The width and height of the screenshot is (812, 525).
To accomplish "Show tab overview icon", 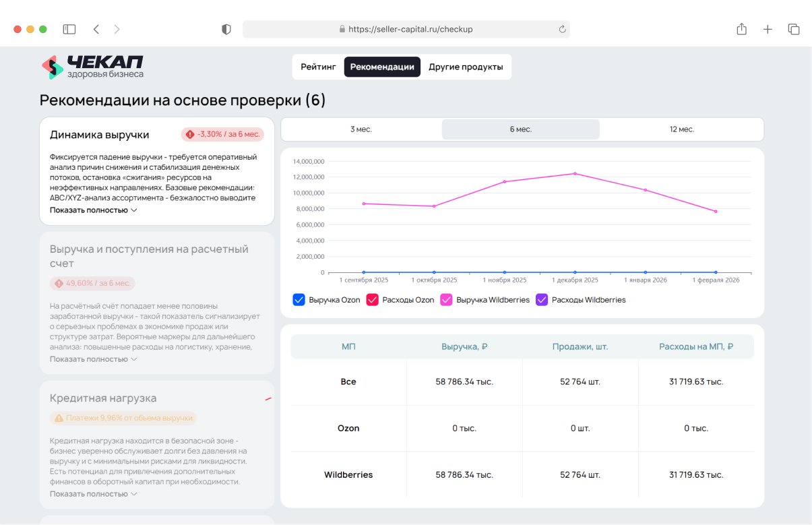I will point(794,29).
